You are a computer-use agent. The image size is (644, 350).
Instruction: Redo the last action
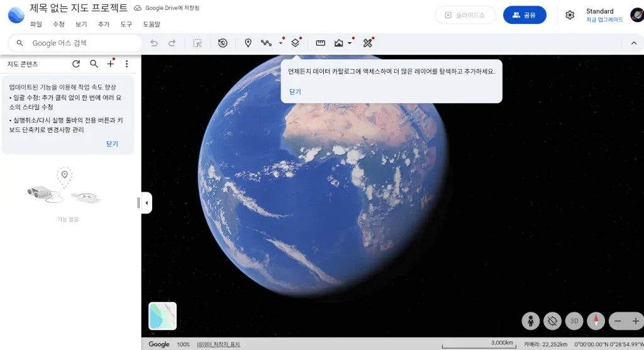point(172,43)
